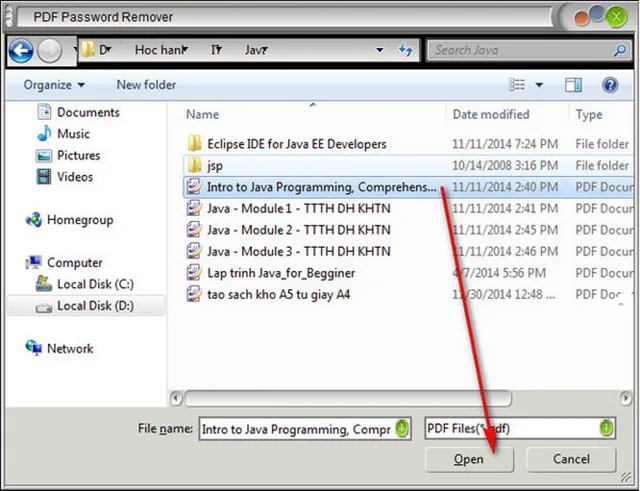Click the New folder toolbar item
Viewport: 640px width, 491px height.
146,85
